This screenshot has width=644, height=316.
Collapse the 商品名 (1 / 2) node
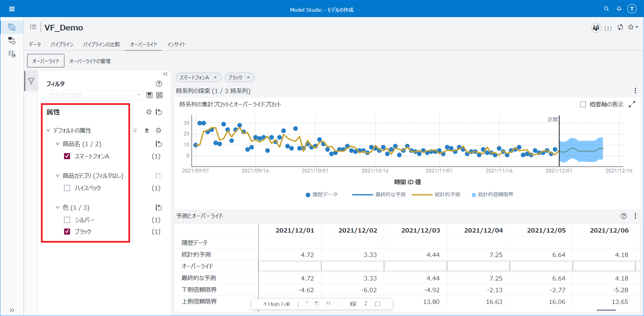58,144
